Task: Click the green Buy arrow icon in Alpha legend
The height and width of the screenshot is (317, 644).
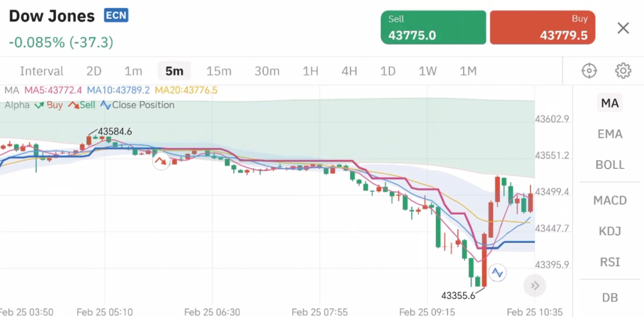Action: [38, 105]
